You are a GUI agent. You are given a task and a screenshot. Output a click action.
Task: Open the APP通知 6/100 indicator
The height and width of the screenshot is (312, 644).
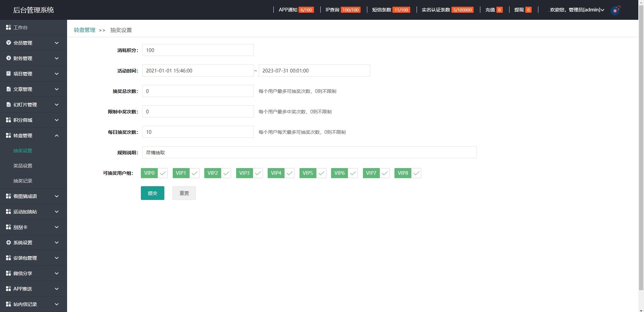(296, 10)
